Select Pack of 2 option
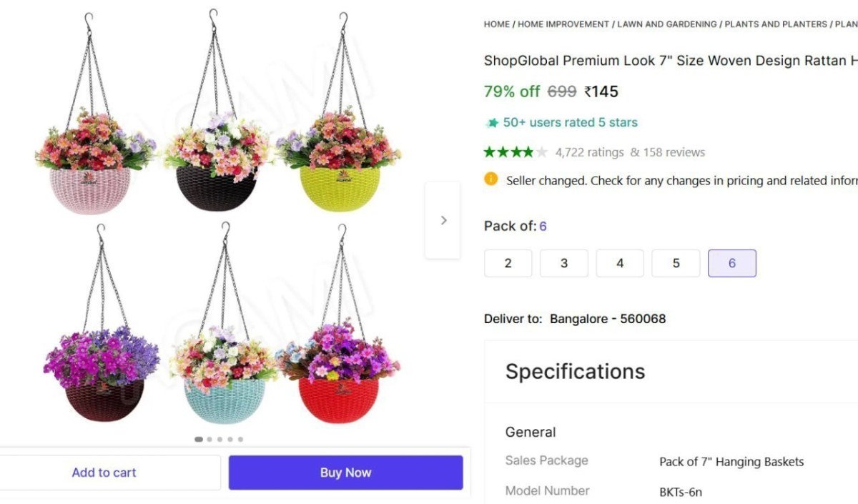858x504 pixels. pos(508,263)
